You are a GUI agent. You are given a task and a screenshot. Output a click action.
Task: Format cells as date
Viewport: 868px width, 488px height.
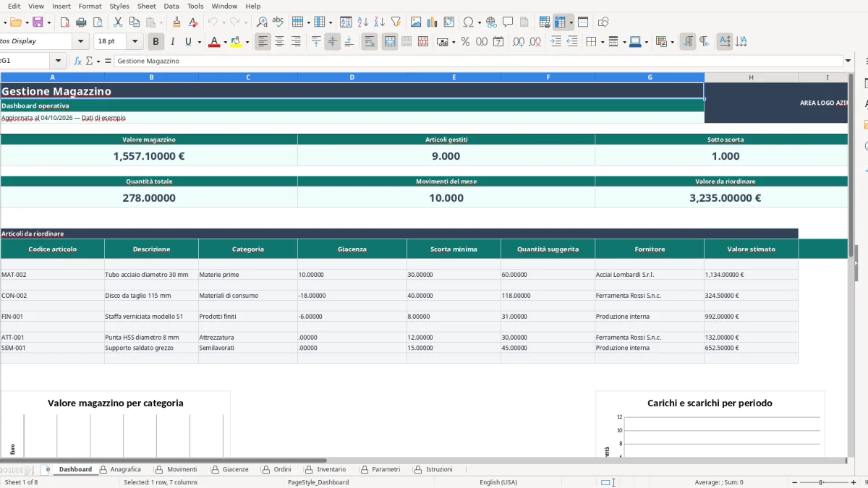[x=498, y=42]
